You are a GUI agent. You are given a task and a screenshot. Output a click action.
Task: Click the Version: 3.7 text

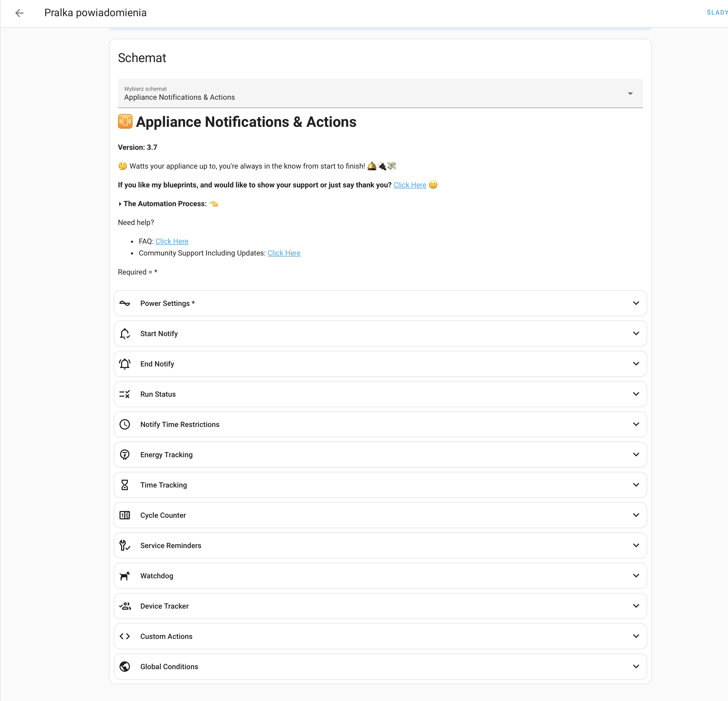point(138,147)
